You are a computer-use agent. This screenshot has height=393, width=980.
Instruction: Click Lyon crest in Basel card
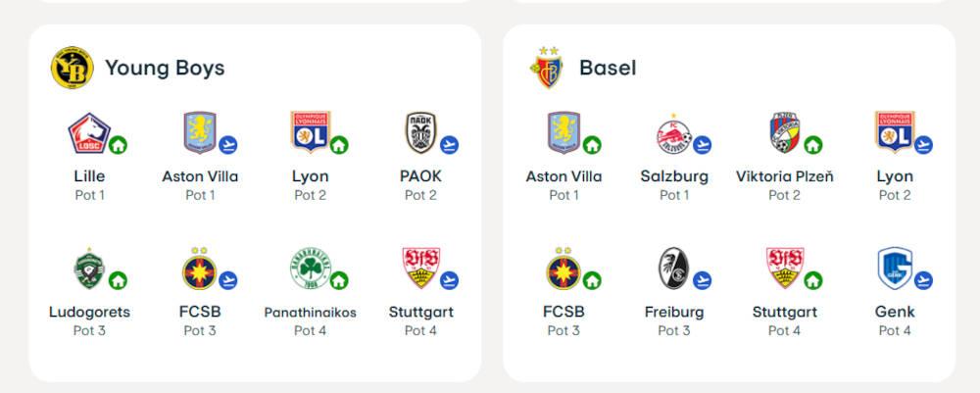[x=895, y=132]
